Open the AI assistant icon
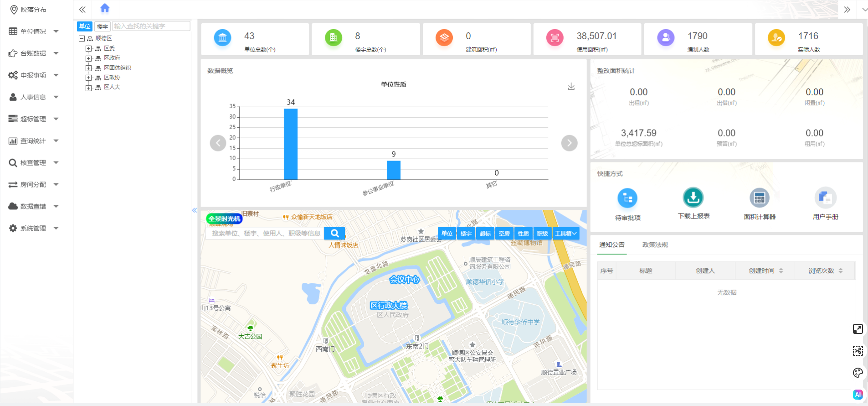The height and width of the screenshot is (406, 868). [858, 395]
